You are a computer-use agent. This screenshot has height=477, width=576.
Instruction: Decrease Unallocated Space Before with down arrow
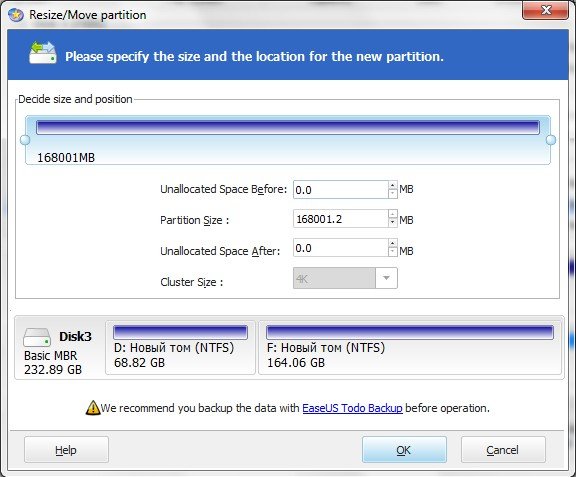coord(393,194)
